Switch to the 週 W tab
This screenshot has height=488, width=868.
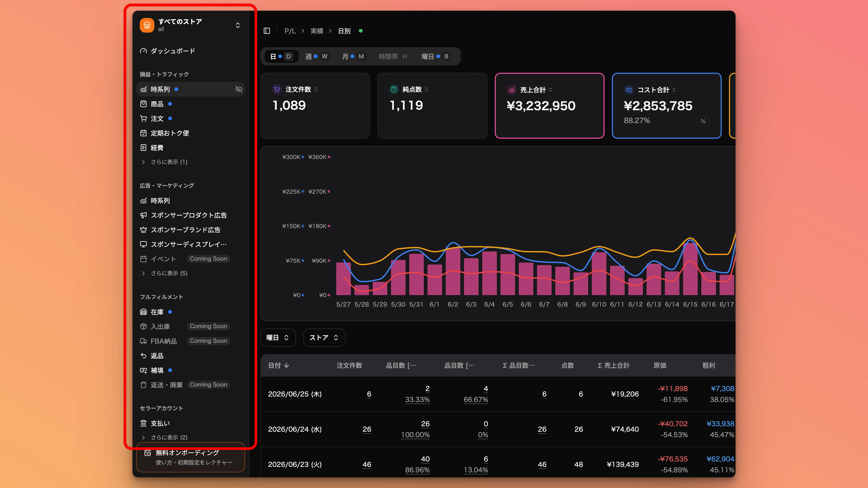coord(316,56)
